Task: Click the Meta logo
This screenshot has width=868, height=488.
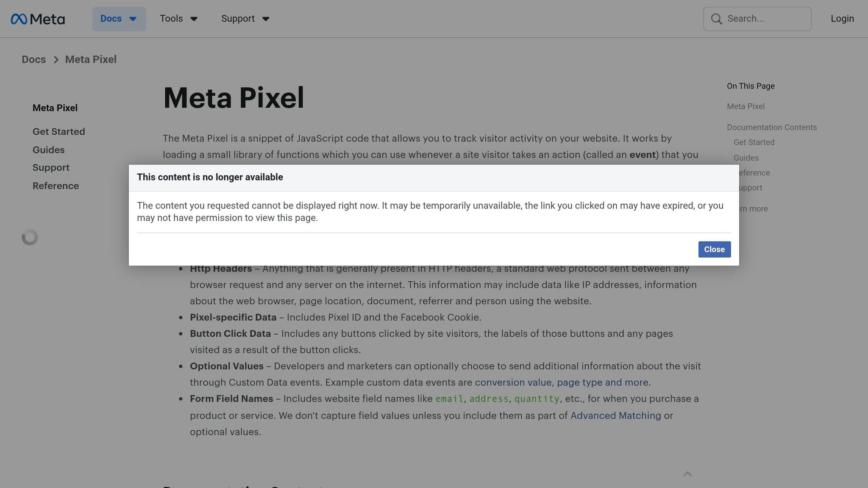Action: [x=38, y=19]
